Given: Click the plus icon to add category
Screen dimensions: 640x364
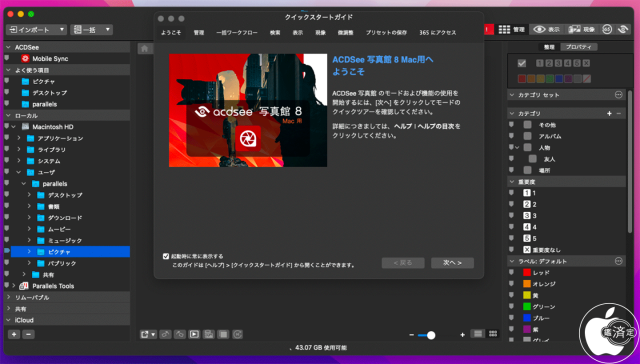Looking at the screenshot, I should click(609, 113).
